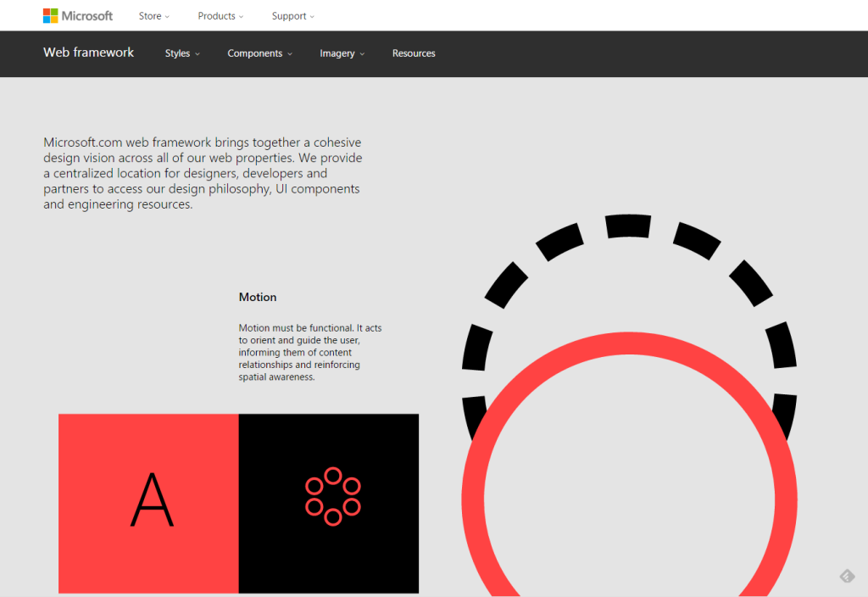The width and height of the screenshot is (868, 597).
Task: Expand the Support dropdown
Action: [292, 15]
